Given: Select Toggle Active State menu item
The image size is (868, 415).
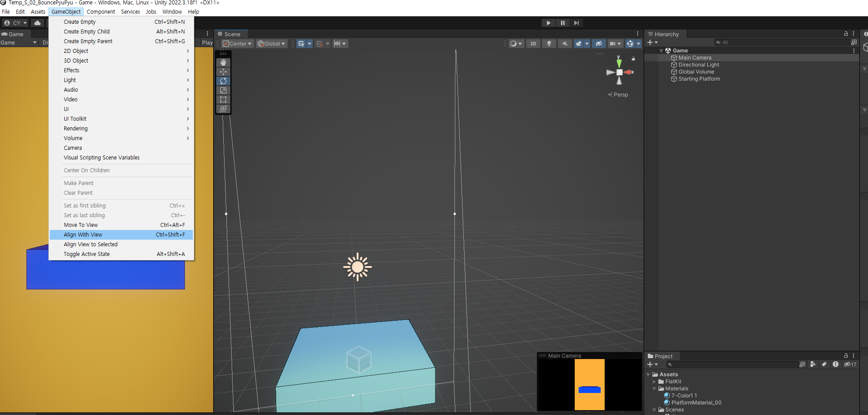Looking at the screenshot, I should pyautogui.click(x=122, y=254).
